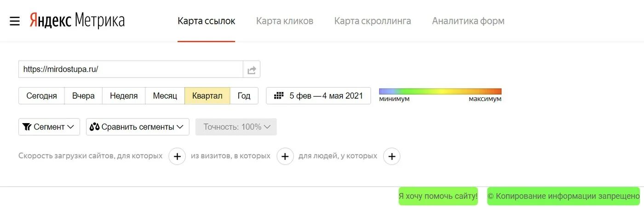Expand the Сегмент dropdown

[x=49, y=127]
